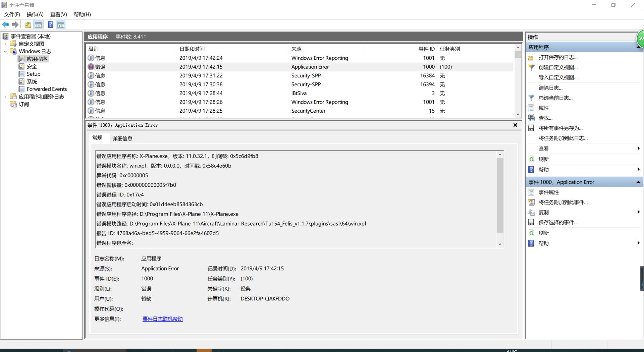The height and width of the screenshot is (352, 644).
Task: Click the up-one-level folder toolbar icon
Action: tap(28, 24)
